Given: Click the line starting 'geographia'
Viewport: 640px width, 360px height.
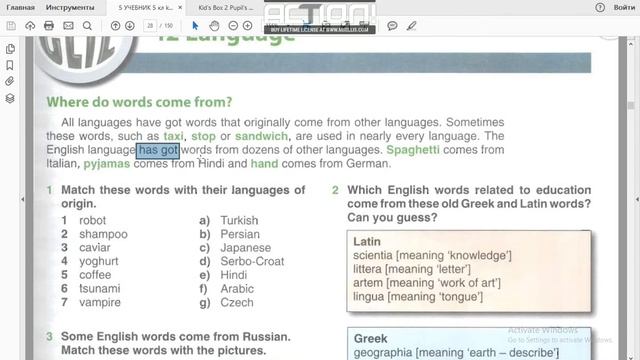Looking at the screenshot, I should pyautogui.click(x=456, y=353).
